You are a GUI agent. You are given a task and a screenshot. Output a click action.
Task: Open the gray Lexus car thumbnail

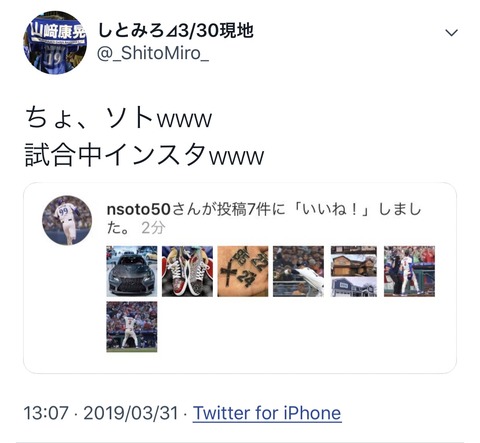(132, 271)
